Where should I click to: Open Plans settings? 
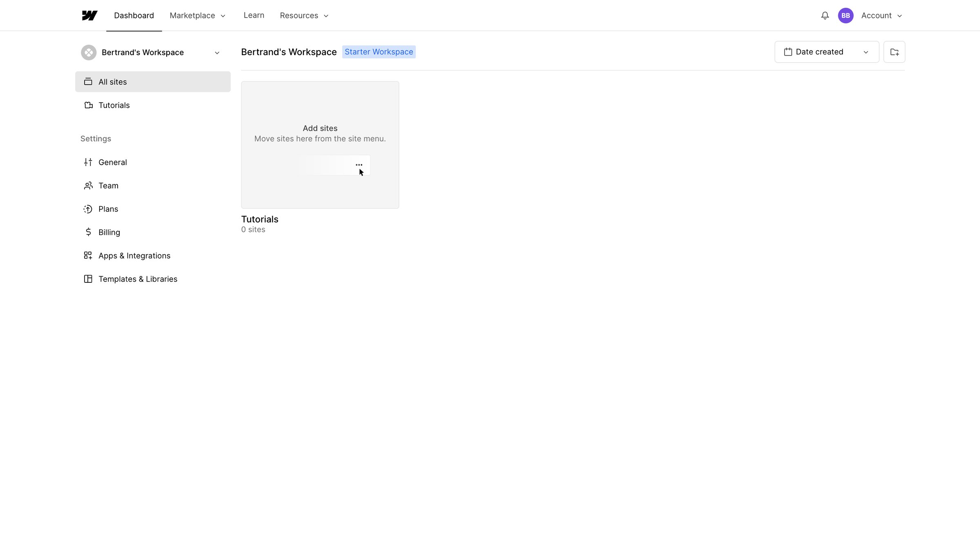click(x=153, y=209)
